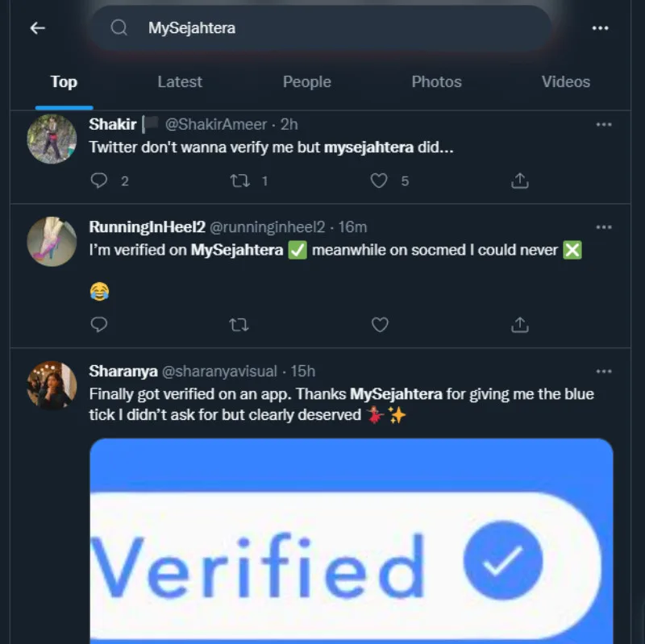Open @ShakirAmeer profile handle link
The width and height of the screenshot is (645, 644).
point(215,125)
